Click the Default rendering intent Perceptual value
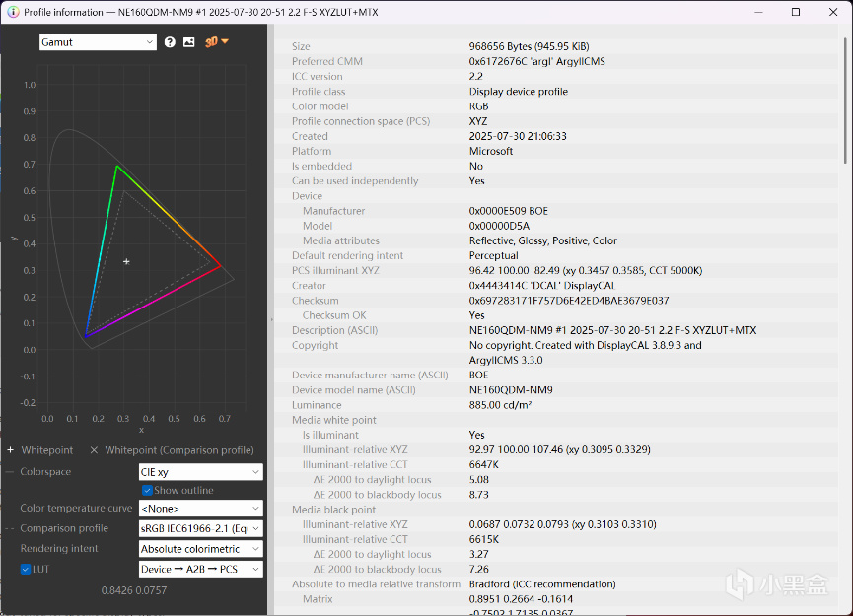Viewport: 853px width, 616px height. point(493,255)
